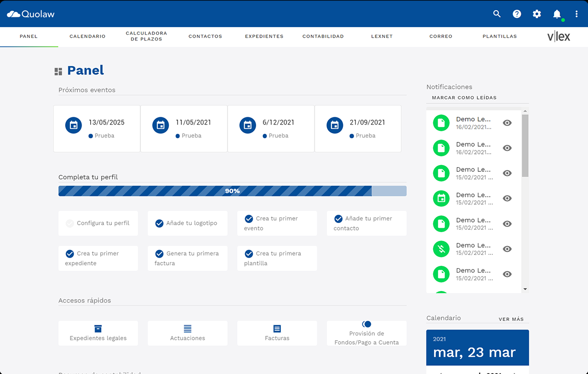Click the vLex logo in navigation bar

(x=559, y=37)
